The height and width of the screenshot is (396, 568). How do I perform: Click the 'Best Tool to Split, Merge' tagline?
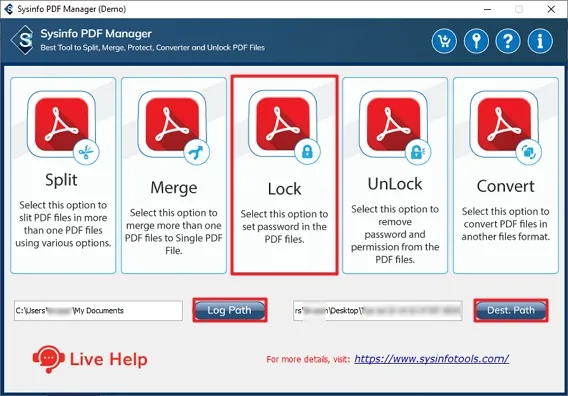153,48
